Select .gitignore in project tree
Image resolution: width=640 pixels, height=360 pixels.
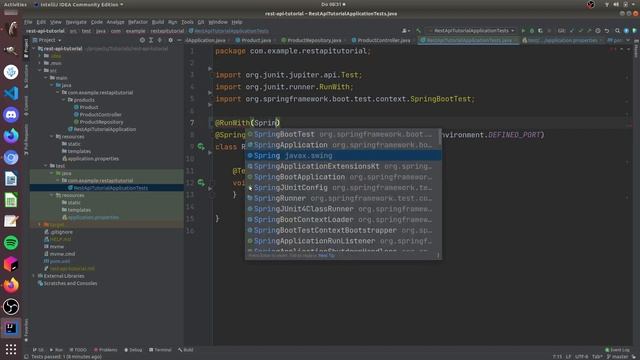[58, 232]
